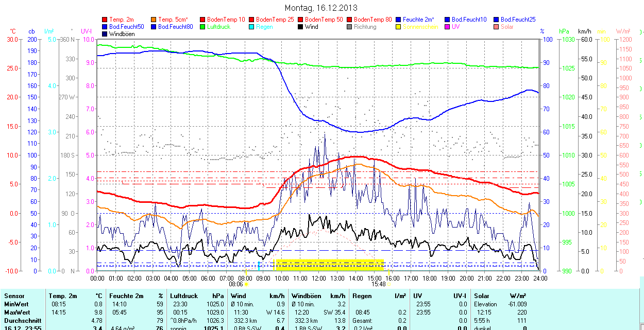Click the magenta UV legend square
Viewport: 644px width, 330px height.
[448, 27]
